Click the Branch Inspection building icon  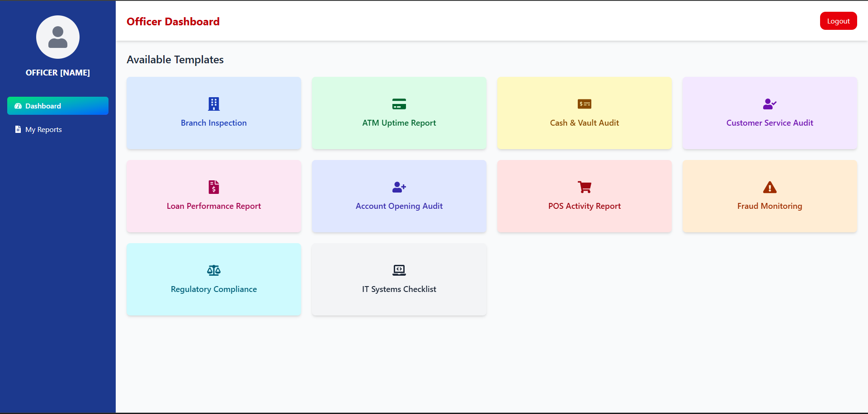coord(214,104)
